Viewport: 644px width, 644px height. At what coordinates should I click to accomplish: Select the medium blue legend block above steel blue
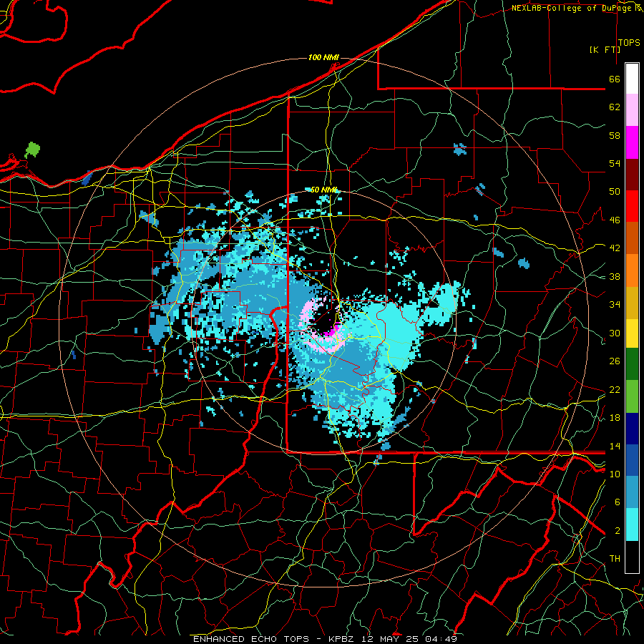(x=632, y=461)
